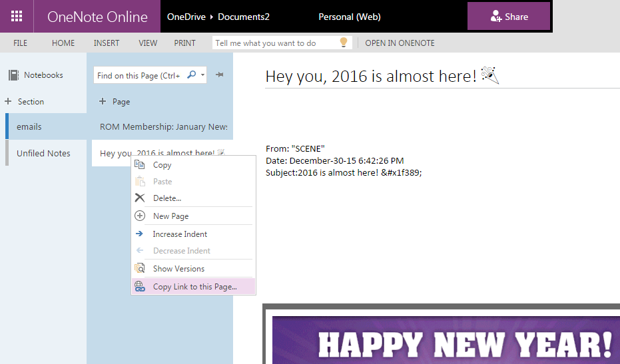Image resolution: width=620 pixels, height=364 pixels.
Task: Add a new Section
Action: tap(25, 102)
